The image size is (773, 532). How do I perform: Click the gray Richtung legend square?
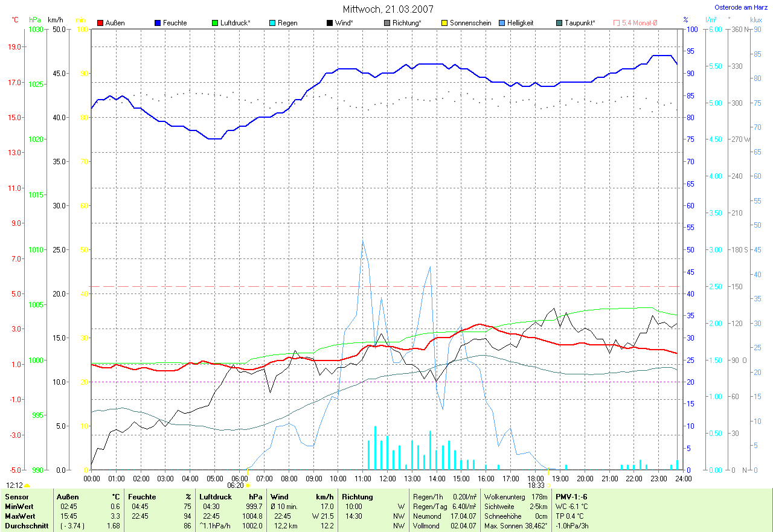pyautogui.click(x=387, y=23)
